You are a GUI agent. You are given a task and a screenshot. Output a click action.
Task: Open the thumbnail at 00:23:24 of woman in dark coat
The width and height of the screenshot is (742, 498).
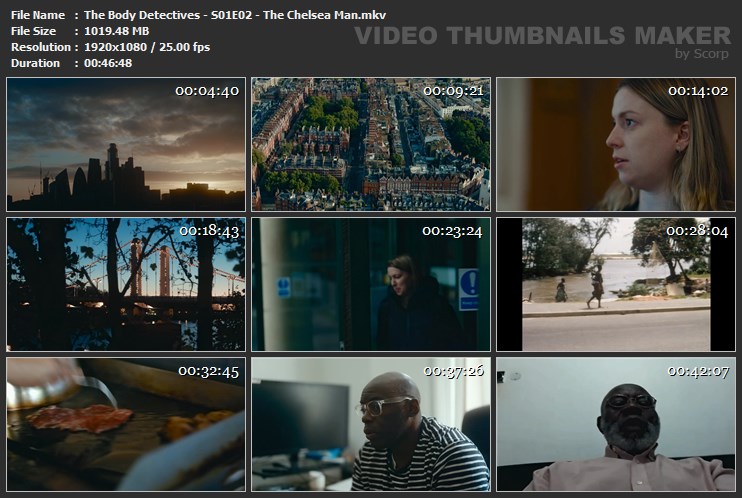pos(371,284)
